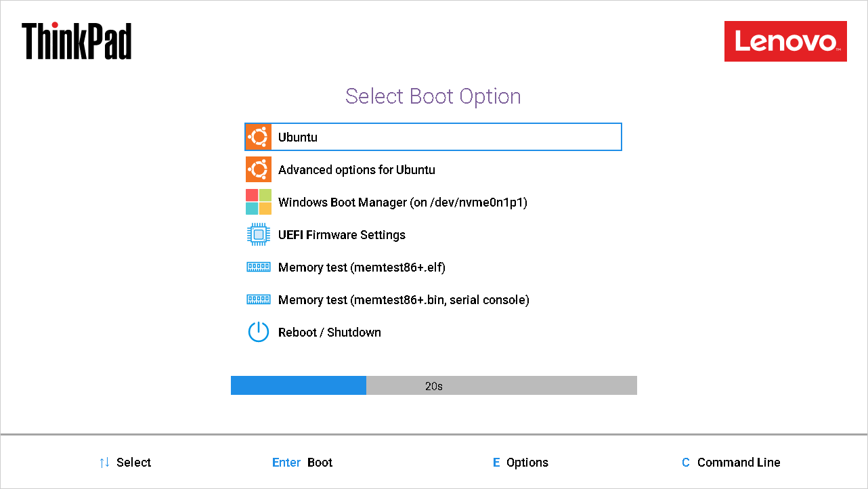Click the Lenovo logo

pos(785,41)
